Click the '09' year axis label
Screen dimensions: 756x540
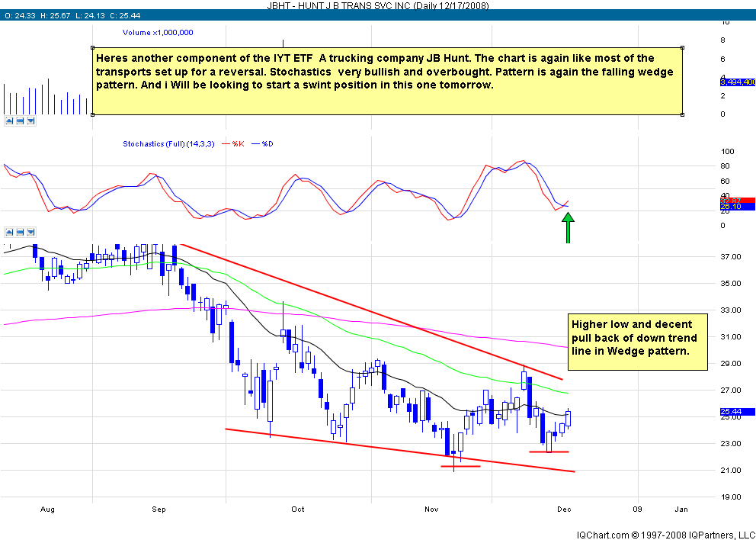(637, 509)
